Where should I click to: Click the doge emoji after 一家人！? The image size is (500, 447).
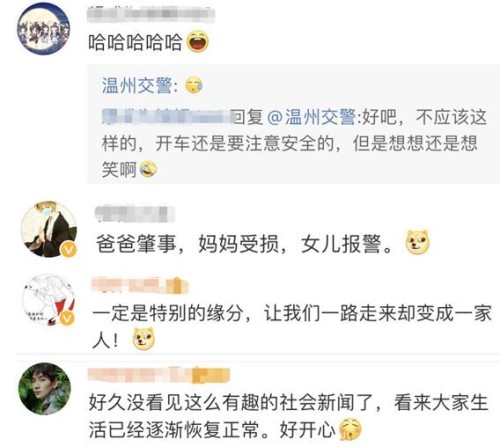click(x=144, y=339)
